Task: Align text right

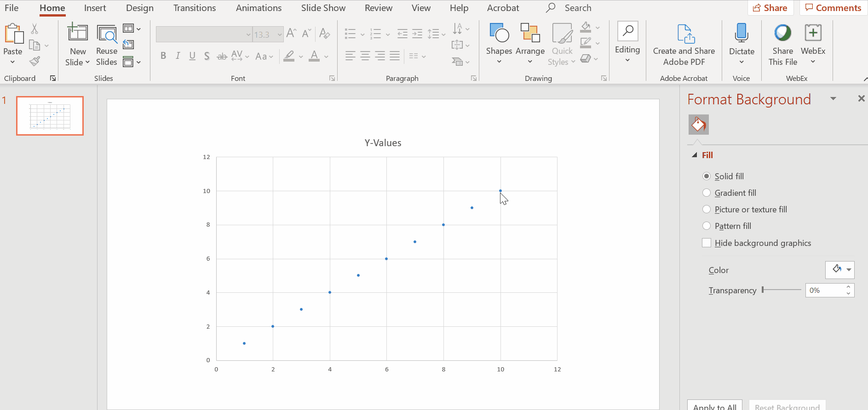Action: click(380, 56)
